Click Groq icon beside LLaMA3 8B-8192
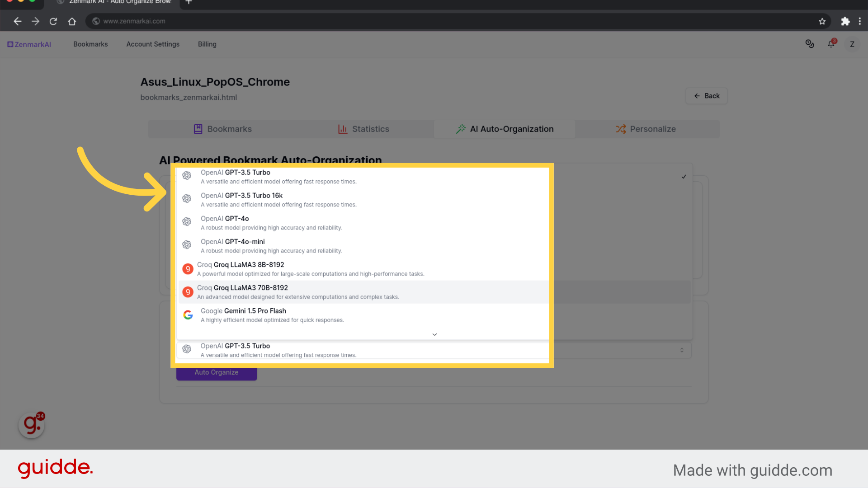Viewport: 868px width, 488px height. (x=188, y=269)
